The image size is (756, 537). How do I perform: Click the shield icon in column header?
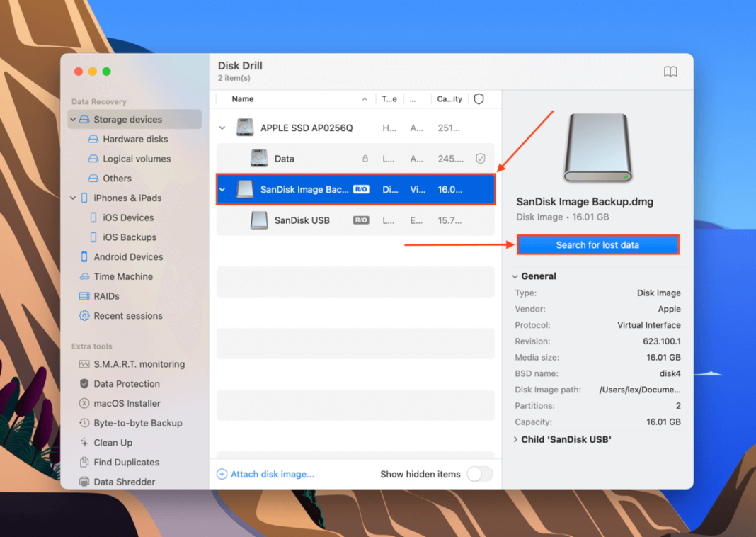479,99
